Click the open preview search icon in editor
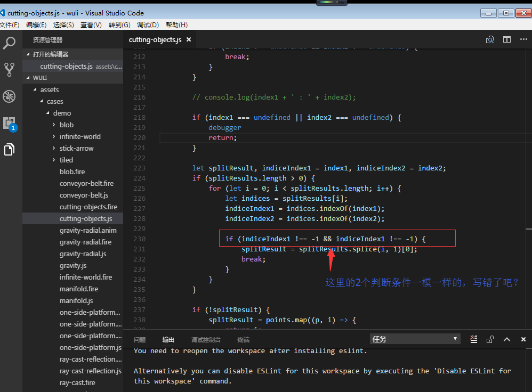This screenshot has width=532, height=392. [x=489, y=39]
